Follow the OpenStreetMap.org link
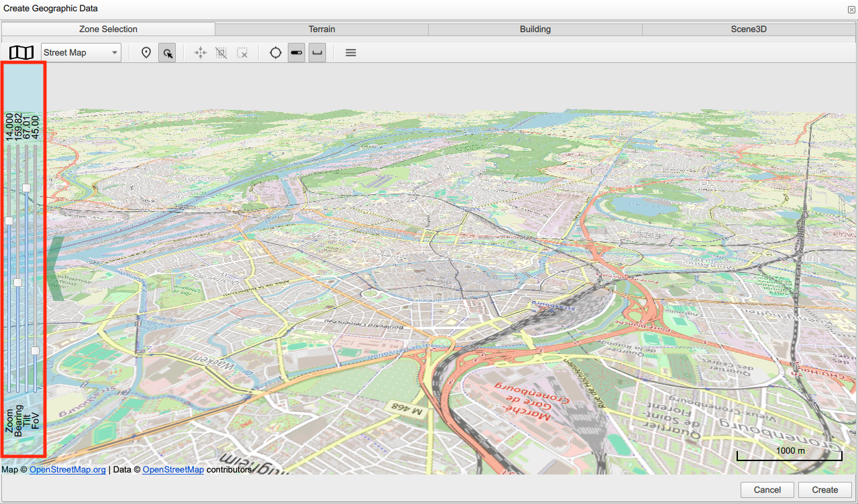 [67, 470]
